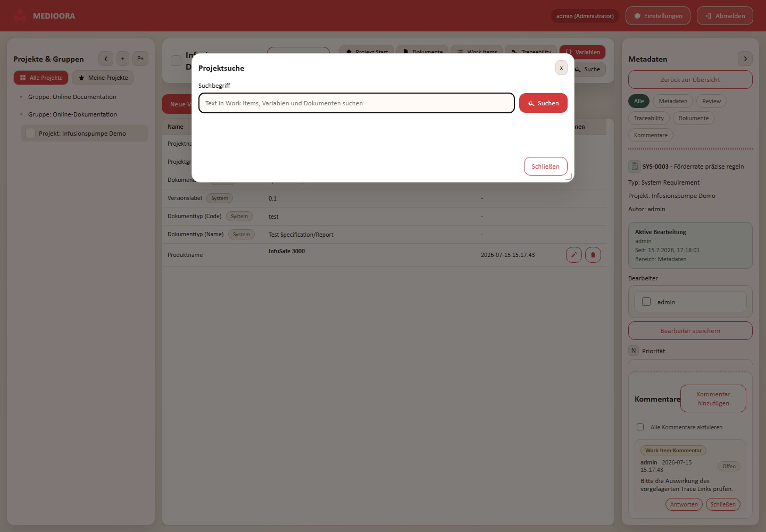The width and height of the screenshot is (766, 532).
Task: Click Antworten on the comment
Action: click(684, 504)
